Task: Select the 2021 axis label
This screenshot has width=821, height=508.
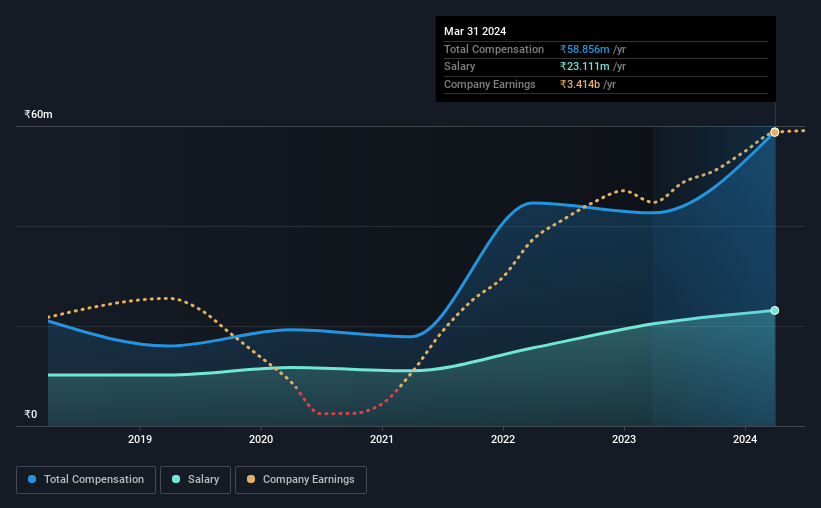Action: point(382,439)
